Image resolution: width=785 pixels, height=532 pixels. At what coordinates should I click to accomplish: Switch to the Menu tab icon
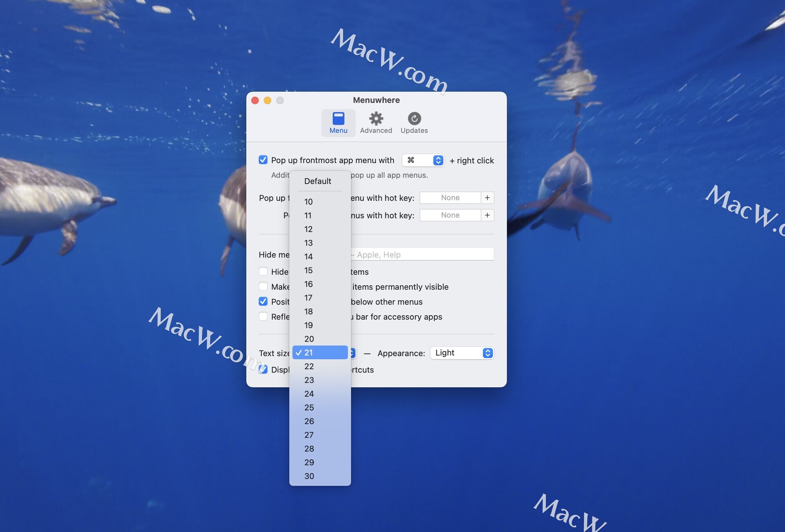(338, 123)
